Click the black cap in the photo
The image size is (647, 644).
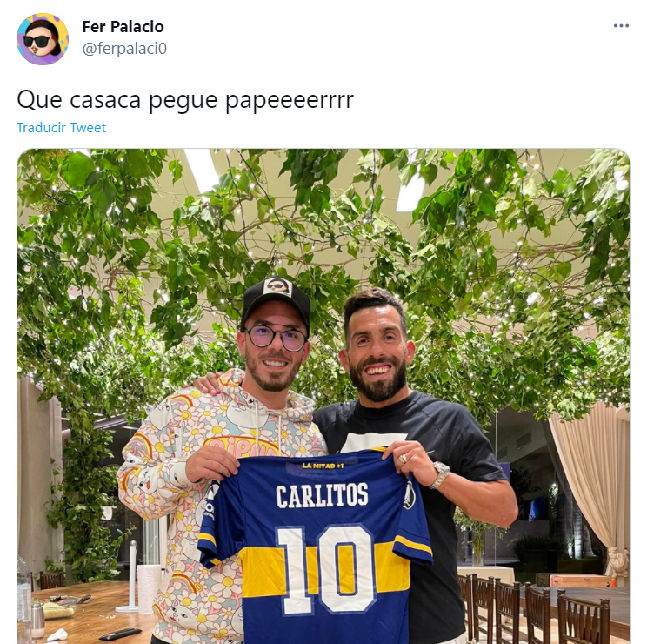pyautogui.click(x=276, y=299)
